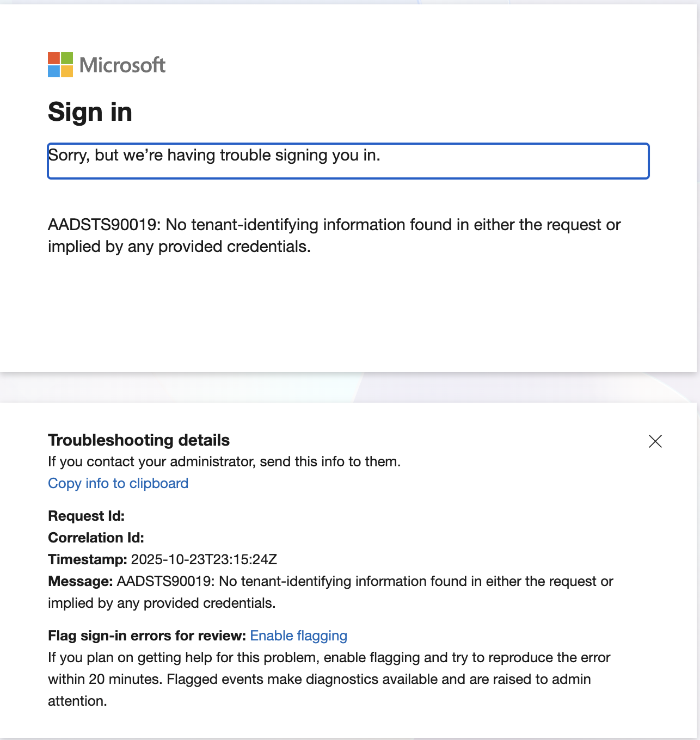Click the 'within 20 minutes' flagging explanation paragraph
700x740 pixels.
click(x=329, y=679)
